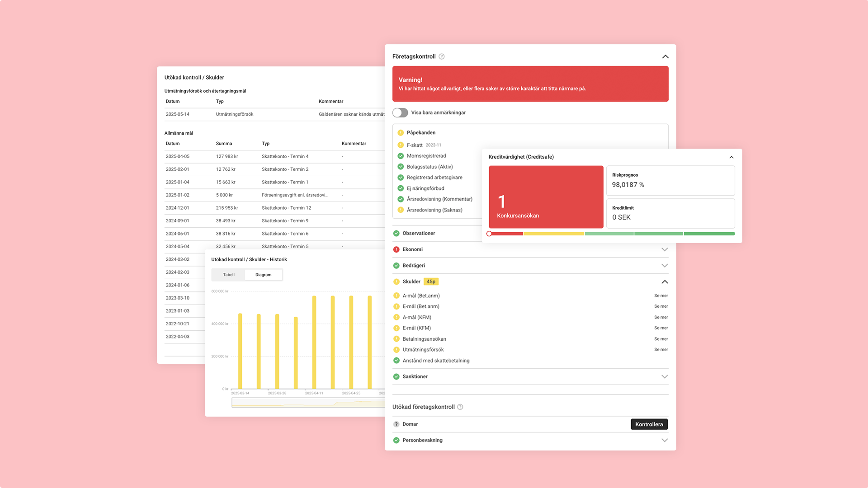Open Se mer for A-mål (Bet.anm)

[660, 296]
